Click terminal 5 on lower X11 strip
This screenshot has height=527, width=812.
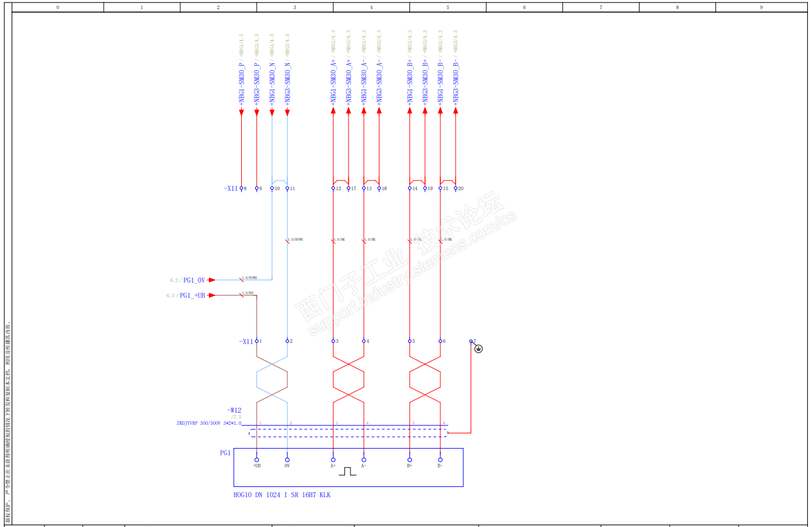pyautogui.click(x=409, y=341)
